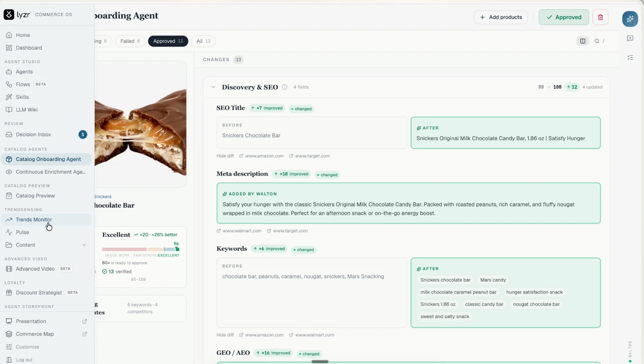Hide diff under Keywords
Viewport: 644px width, 364px height.
(225, 335)
